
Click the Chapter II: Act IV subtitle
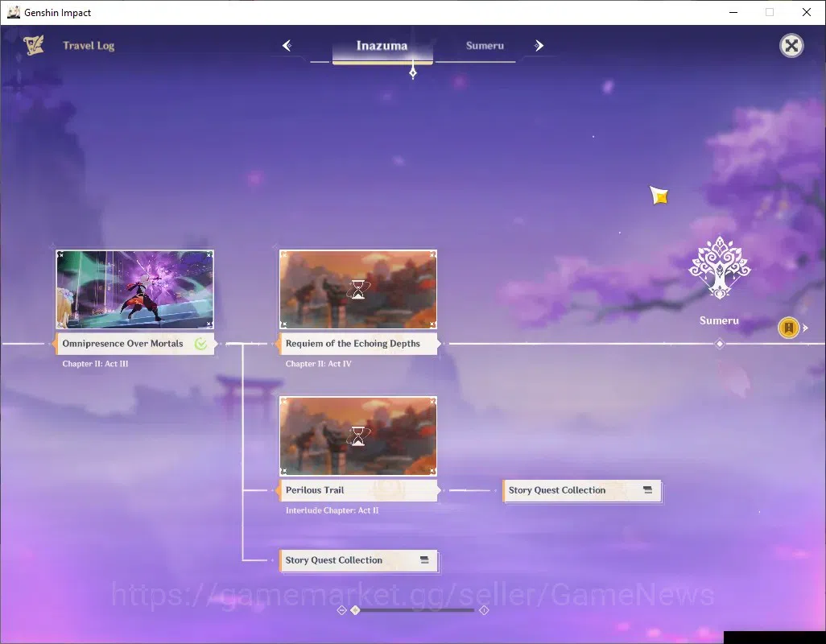click(318, 364)
